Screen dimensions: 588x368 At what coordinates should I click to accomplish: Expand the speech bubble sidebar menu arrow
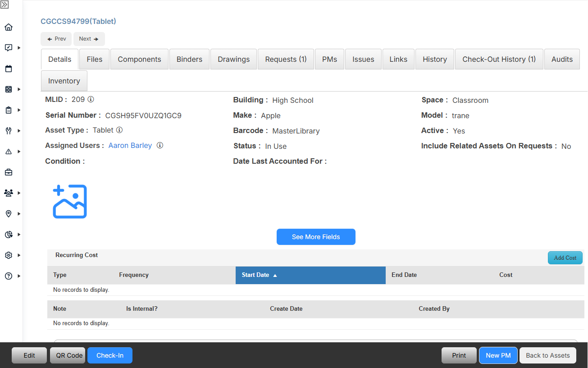click(18, 47)
